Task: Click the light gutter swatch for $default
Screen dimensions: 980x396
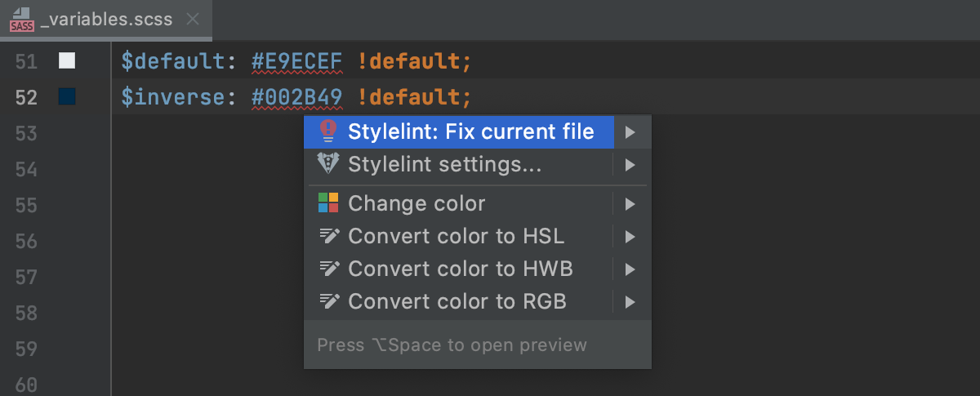Action: point(67,60)
